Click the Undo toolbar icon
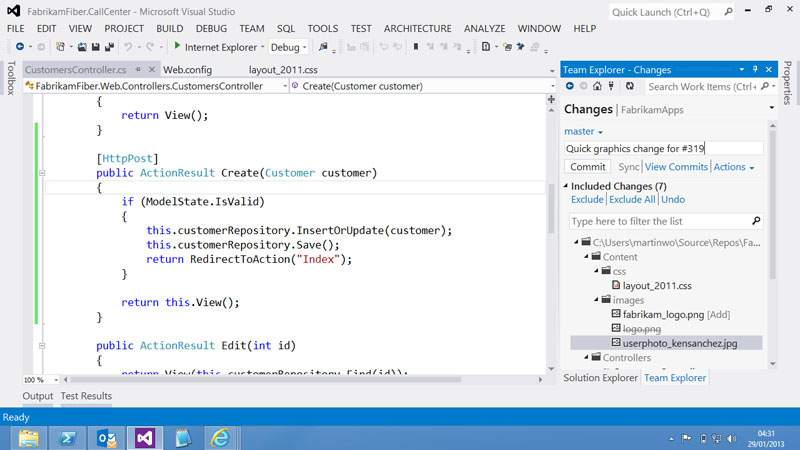The width and height of the screenshot is (800, 450). [128, 47]
